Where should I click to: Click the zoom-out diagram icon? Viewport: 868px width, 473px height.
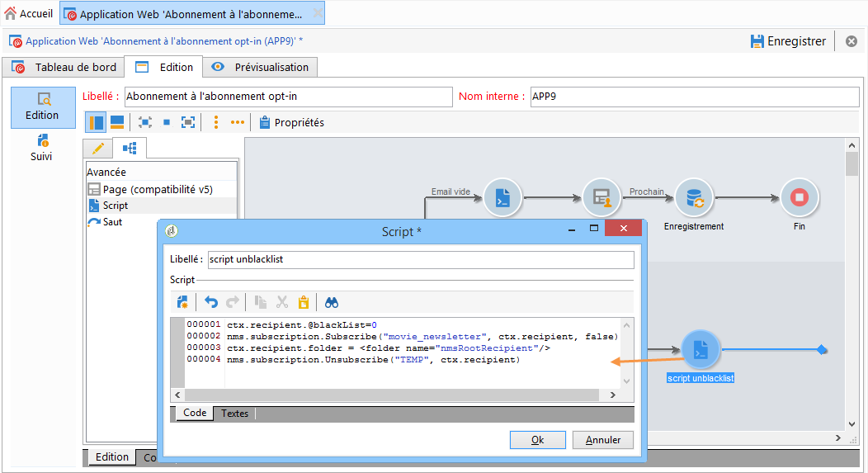[x=145, y=122]
